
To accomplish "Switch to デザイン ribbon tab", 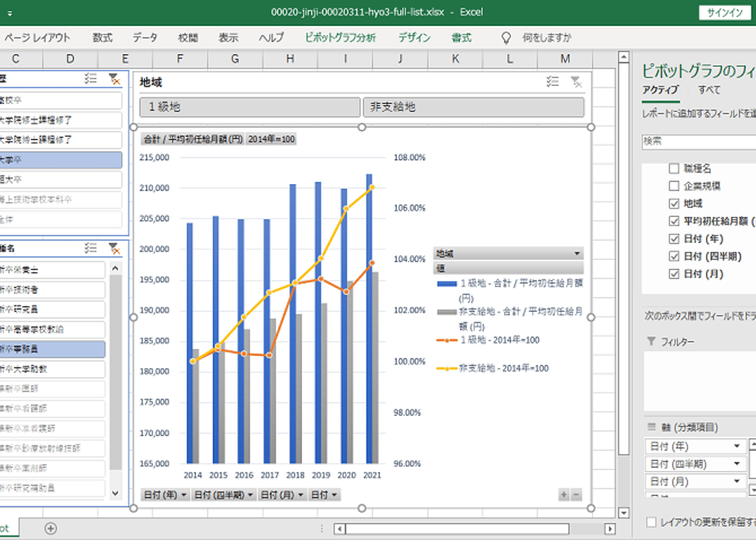I will [x=414, y=38].
